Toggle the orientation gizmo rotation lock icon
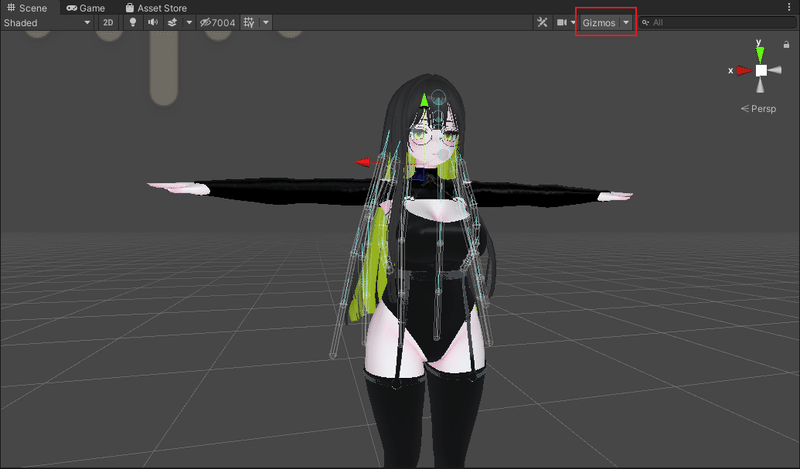 (x=786, y=44)
